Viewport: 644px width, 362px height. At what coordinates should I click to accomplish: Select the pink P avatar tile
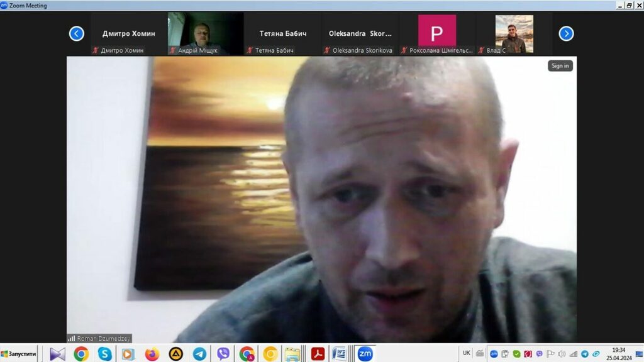[436, 31]
